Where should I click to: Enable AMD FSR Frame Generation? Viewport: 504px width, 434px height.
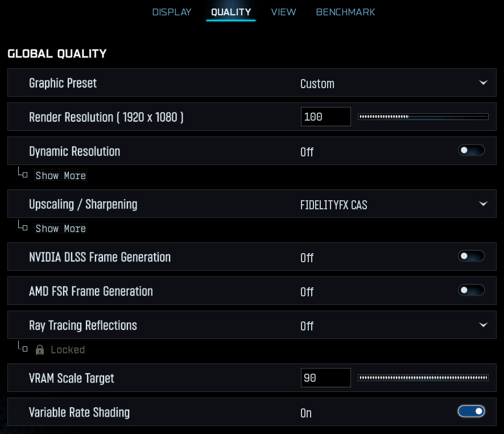point(471,290)
